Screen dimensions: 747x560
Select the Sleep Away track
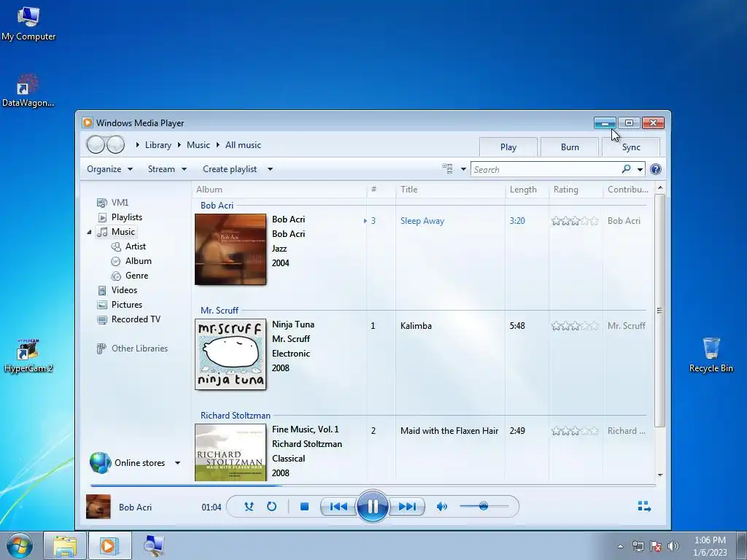pos(422,221)
